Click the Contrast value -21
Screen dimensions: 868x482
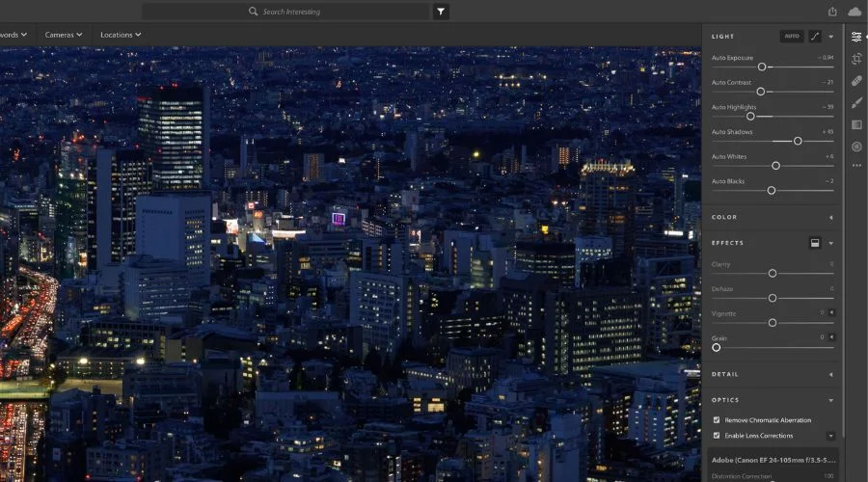[x=827, y=82]
